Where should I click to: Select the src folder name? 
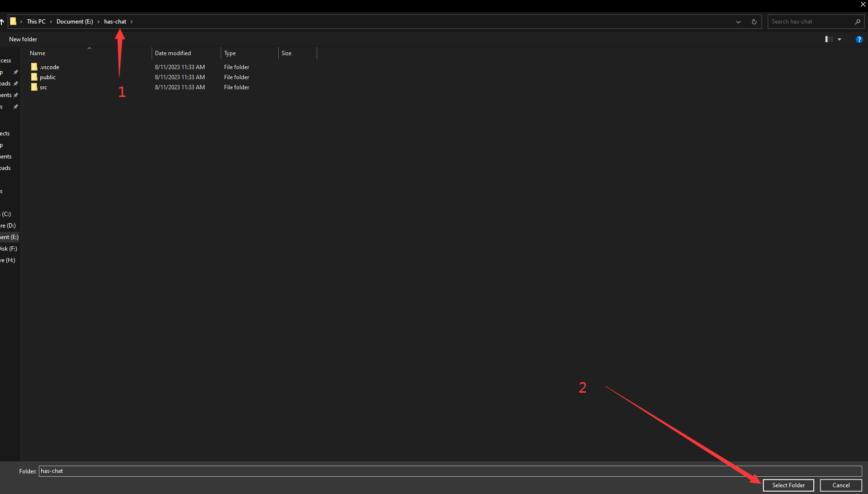[x=43, y=87]
